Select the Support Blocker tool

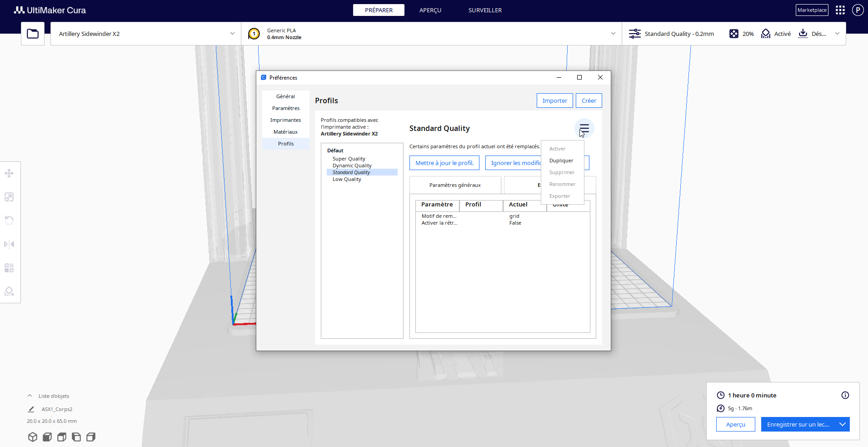click(x=9, y=291)
